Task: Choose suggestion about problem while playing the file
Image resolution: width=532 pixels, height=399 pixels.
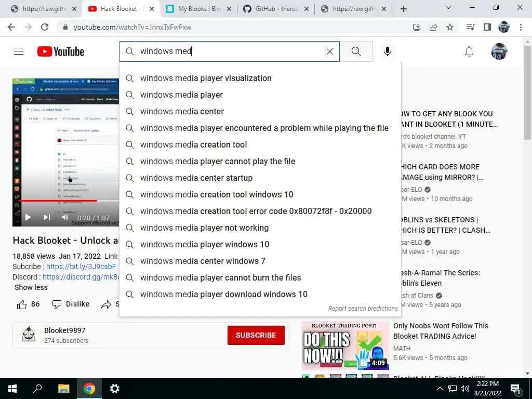Action: pyautogui.click(x=260, y=128)
